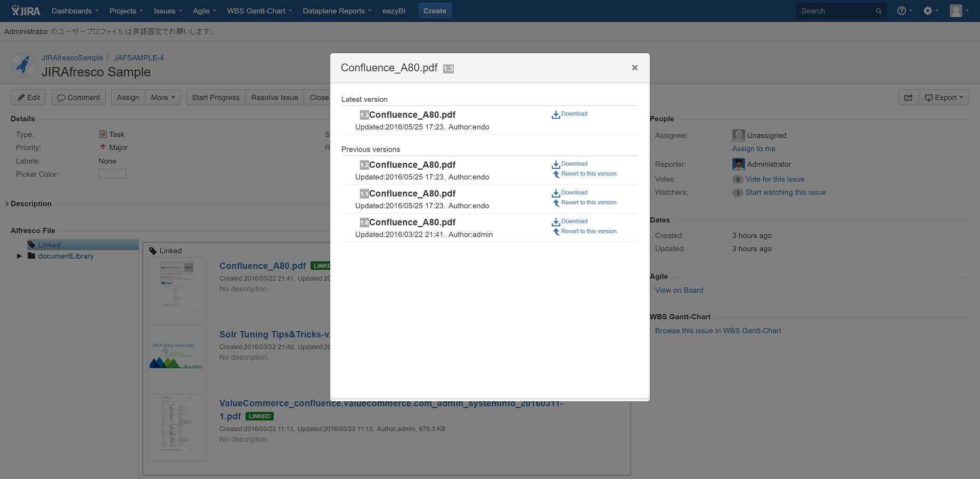This screenshot has width=980, height=479.
Task: Click the Picker Color swatch
Action: tap(112, 174)
